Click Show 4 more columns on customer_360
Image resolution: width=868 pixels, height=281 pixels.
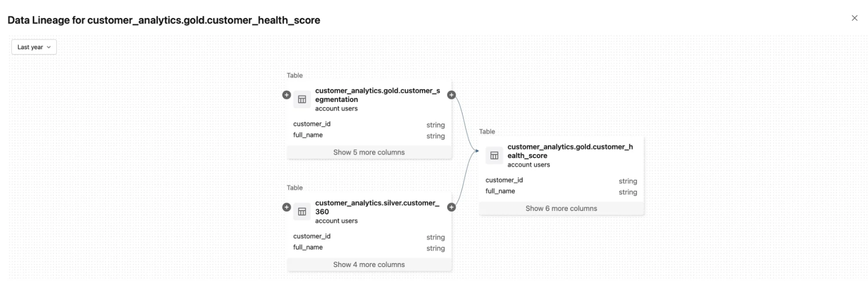[369, 264]
